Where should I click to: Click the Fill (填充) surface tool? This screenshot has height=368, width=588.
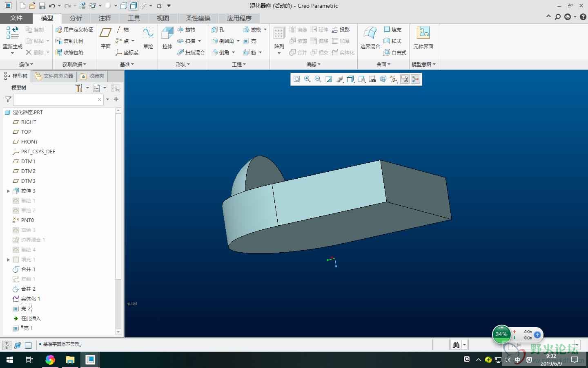393,29
